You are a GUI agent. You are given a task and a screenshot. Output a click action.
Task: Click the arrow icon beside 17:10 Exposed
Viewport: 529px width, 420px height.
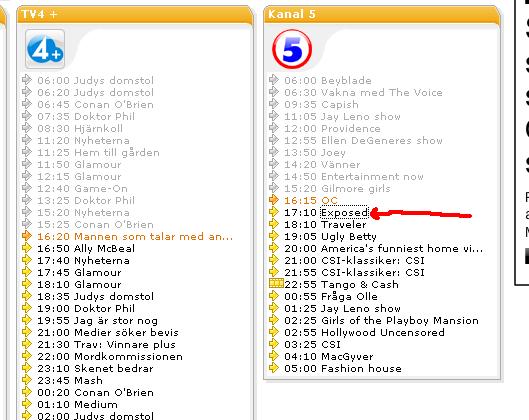click(x=274, y=212)
